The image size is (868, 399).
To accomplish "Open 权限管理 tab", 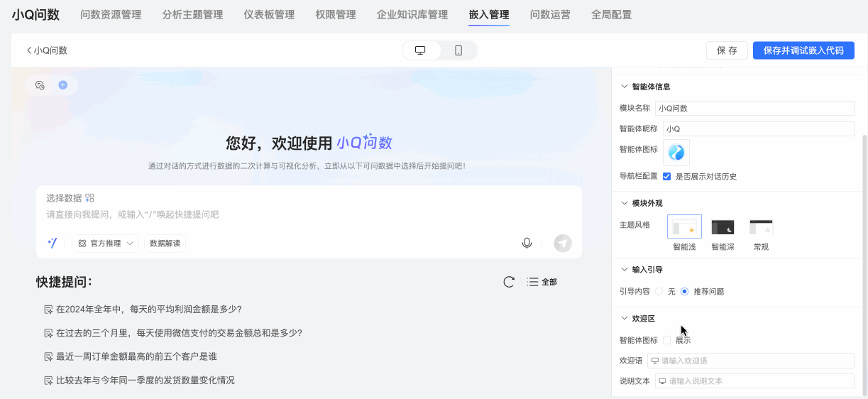I will [x=336, y=14].
